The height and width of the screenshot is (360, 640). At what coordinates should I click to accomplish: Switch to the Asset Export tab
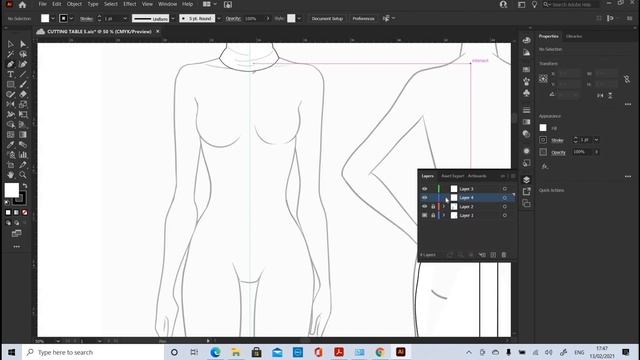pyautogui.click(x=453, y=176)
